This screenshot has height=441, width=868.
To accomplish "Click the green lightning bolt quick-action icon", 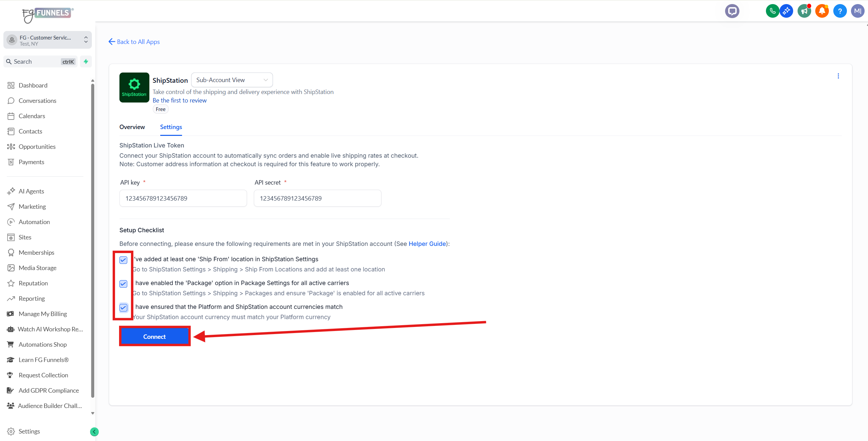I will point(86,62).
